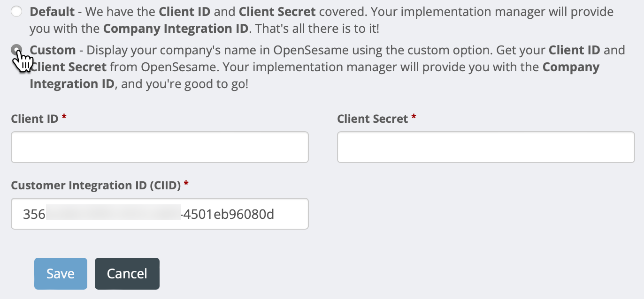Click the Customer Integration ID field
The image size is (644, 299).
(x=160, y=214)
